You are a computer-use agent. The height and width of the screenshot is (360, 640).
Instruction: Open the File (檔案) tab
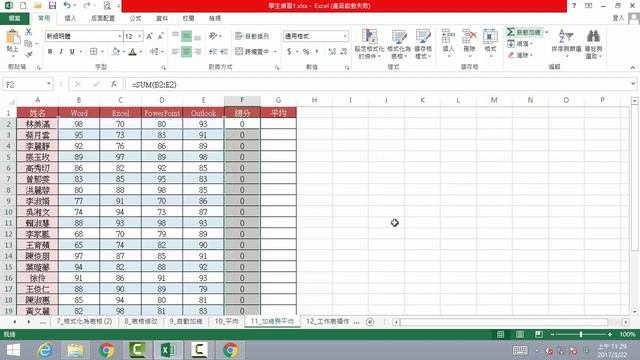coord(14,18)
